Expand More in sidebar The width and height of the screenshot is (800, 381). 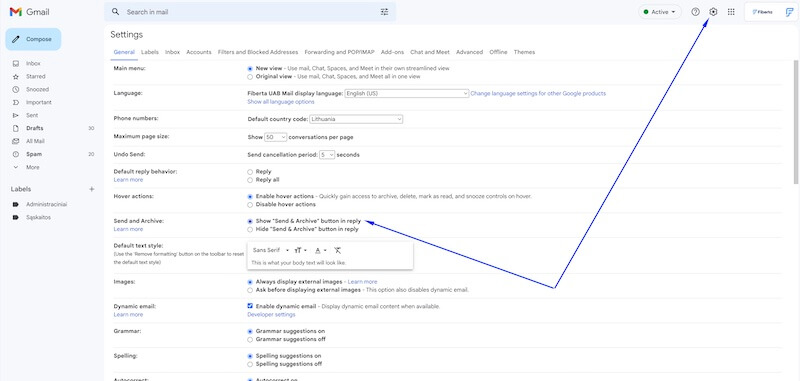point(33,167)
